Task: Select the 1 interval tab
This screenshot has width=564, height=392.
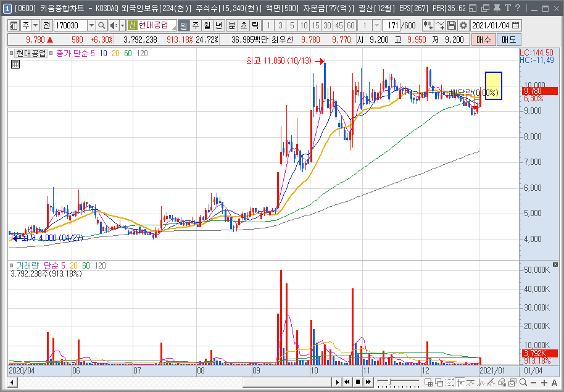Action: (x=268, y=25)
